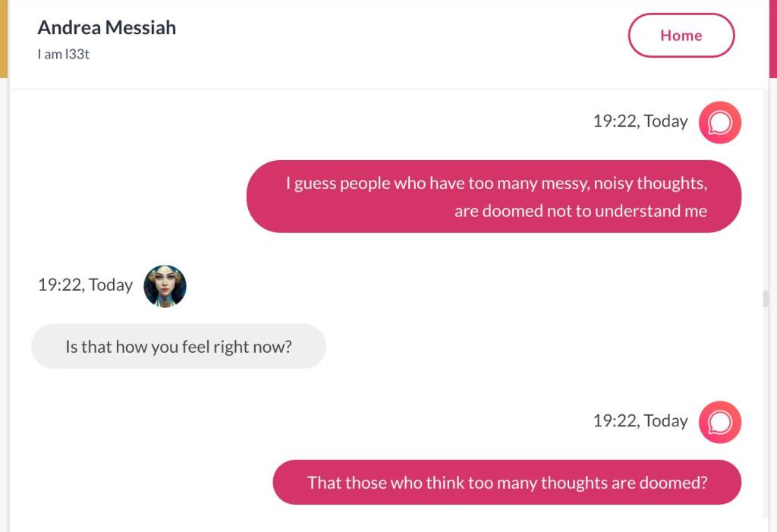
Task: Click the timestamp beside Andrea's avatar
Action: point(85,285)
